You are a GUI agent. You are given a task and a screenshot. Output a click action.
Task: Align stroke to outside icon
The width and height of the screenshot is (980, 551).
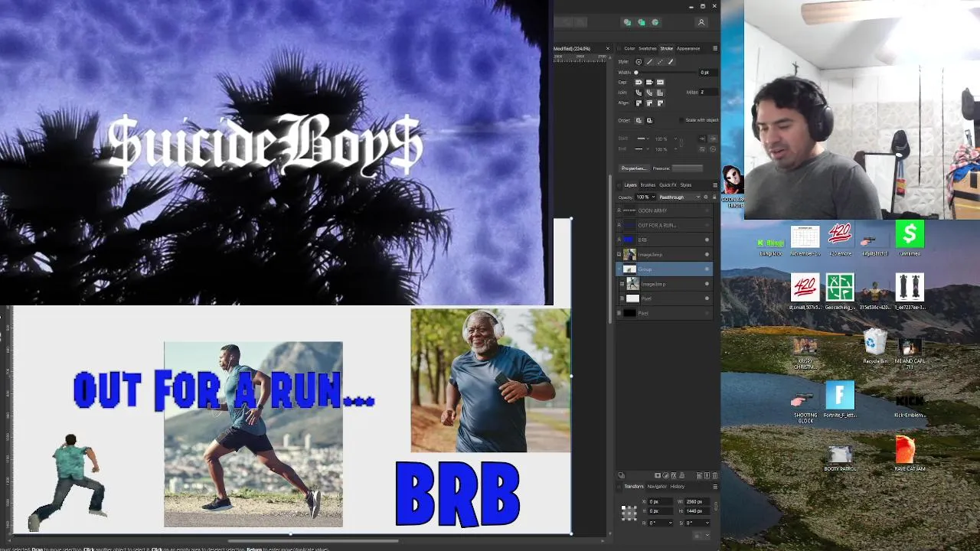coord(660,103)
